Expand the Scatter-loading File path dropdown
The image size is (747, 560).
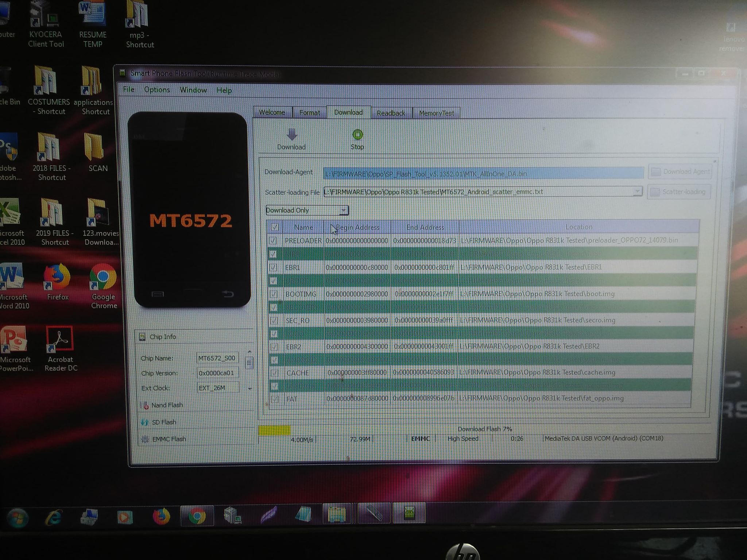(x=637, y=191)
